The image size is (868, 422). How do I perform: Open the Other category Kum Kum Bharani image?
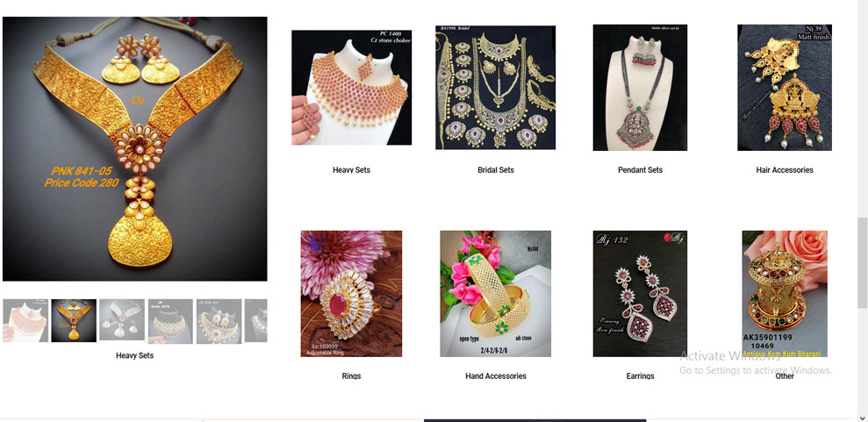point(785,294)
